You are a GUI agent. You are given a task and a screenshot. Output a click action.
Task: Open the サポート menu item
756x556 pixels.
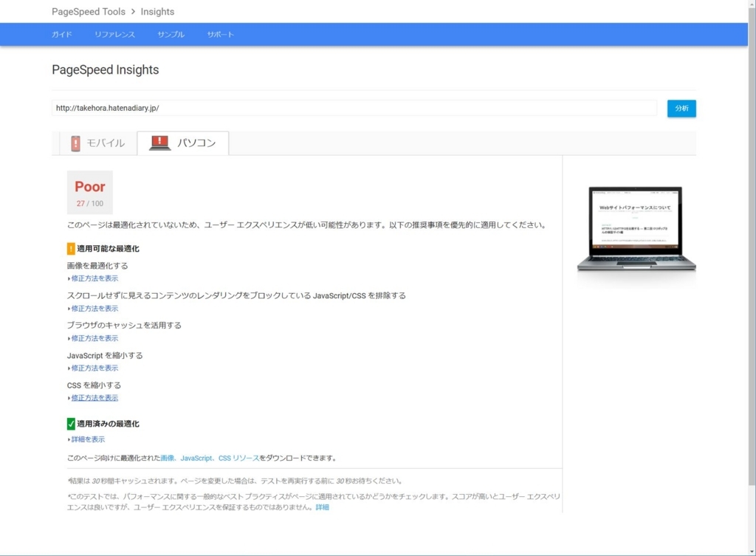(220, 35)
